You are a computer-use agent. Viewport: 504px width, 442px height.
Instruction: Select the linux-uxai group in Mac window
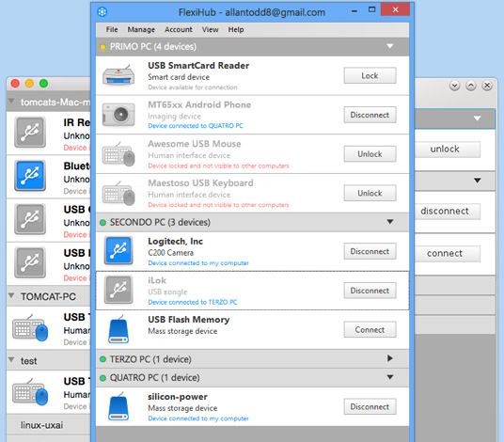pyautogui.click(x=48, y=425)
